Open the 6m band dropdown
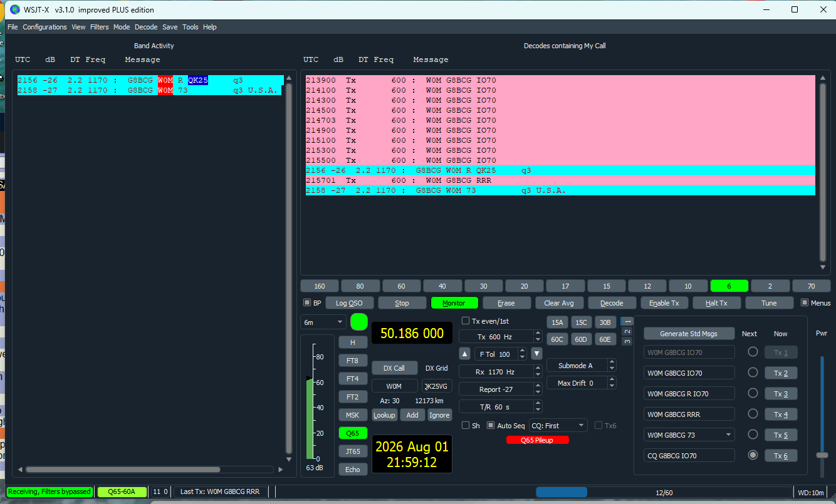Screen dimensions: 836x504 [x=323, y=322]
